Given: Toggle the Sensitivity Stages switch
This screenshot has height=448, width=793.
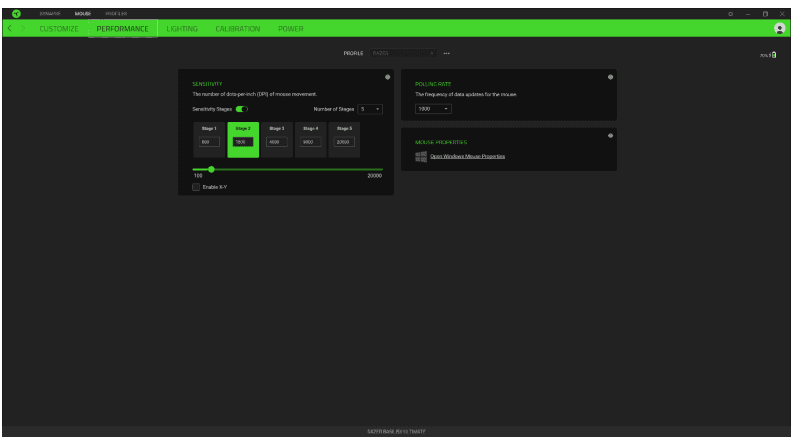Looking at the screenshot, I should (x=242, y=109).
